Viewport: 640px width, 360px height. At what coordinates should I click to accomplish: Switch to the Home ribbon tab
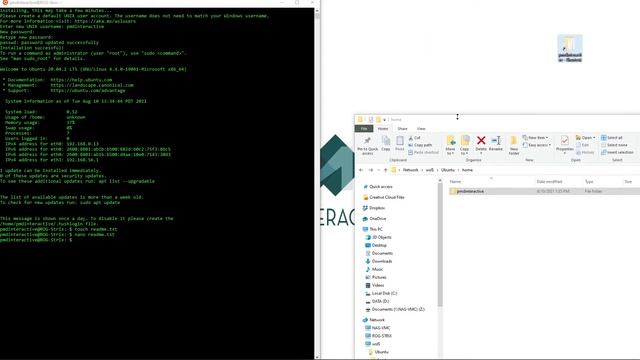383,129
